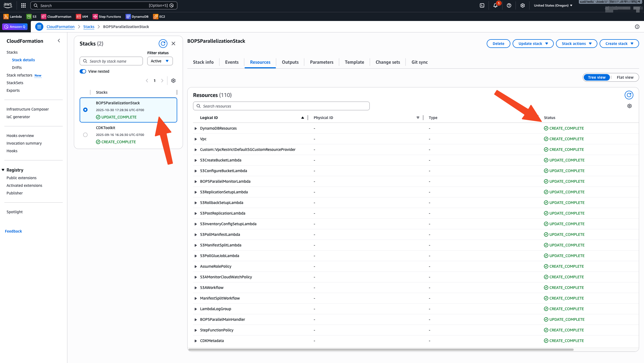
Task: Select CDKToolkit stack radio button
Action: pos(85,135)
